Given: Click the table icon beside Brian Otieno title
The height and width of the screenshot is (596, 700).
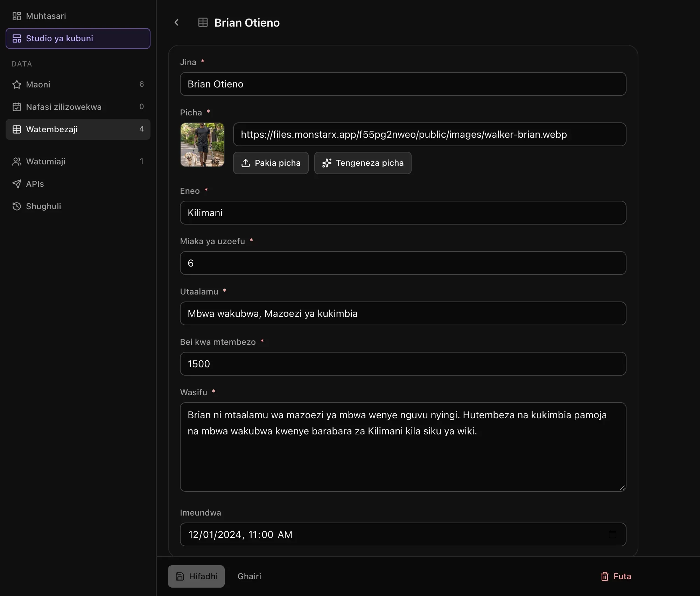Looking at the screenshot, I should pyautogui.click(x=203, y=23).
